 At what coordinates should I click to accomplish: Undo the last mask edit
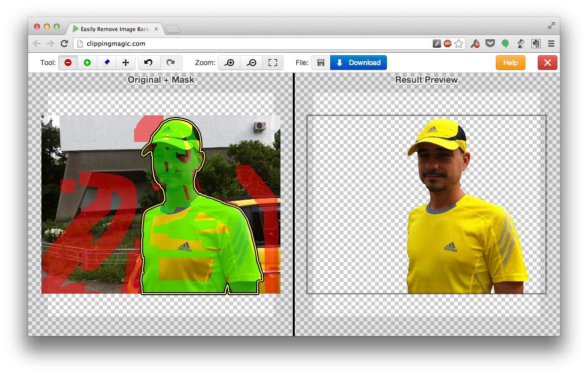(x=149, y=63)
